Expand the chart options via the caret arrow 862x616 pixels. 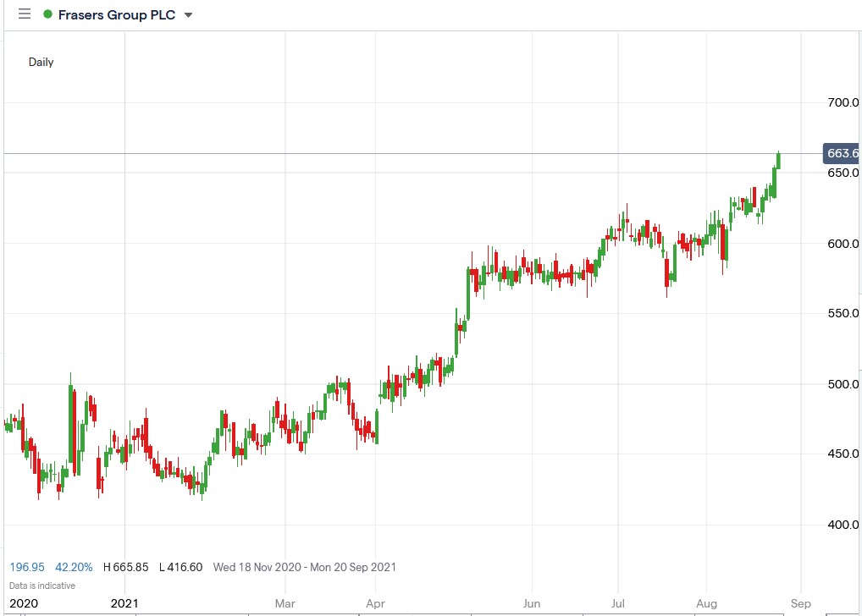click(188, 14)
